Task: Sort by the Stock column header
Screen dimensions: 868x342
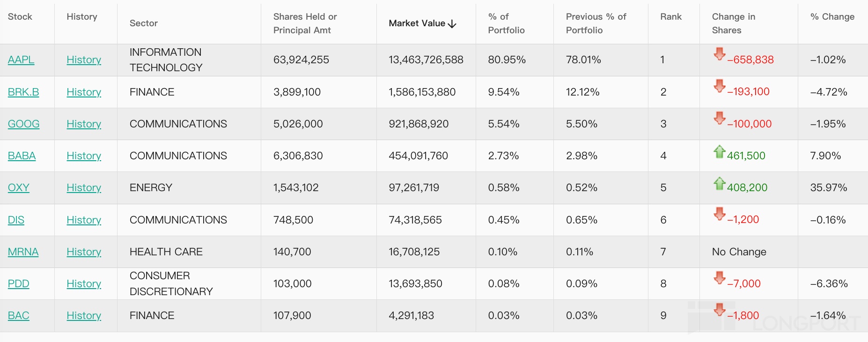Action: point(20,17)
